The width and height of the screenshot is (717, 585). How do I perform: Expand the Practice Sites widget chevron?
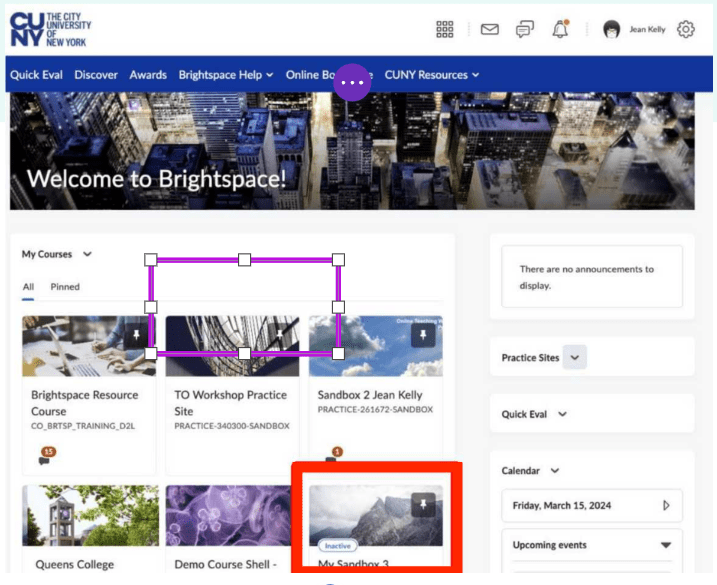tap(575, 357)
